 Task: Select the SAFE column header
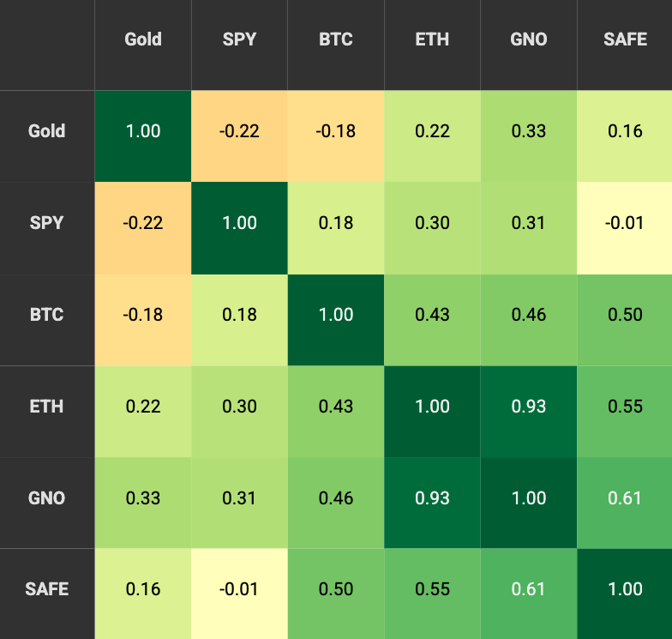click(x=625, y=39)
